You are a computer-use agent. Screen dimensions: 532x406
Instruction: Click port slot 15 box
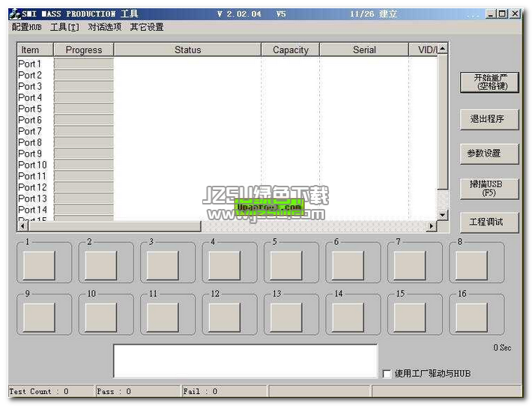tap(410, 317)
